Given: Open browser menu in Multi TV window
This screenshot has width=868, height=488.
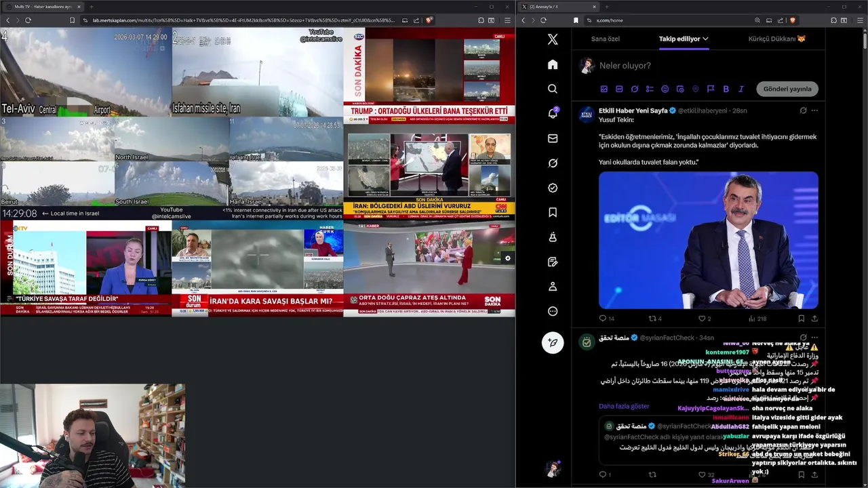Looking at the screenshot, I should [507, 20].
